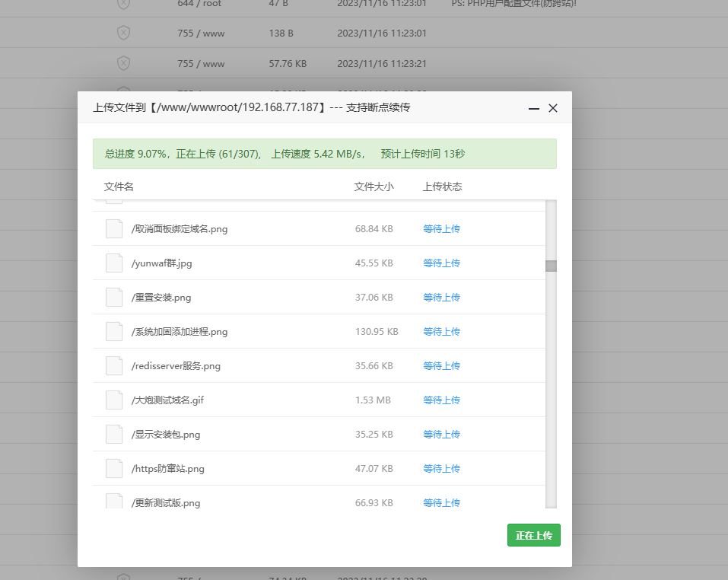The height and width of the screenshot is (580, 728).
Task: Click the 上传状态 column header
Action: (442, 186)
